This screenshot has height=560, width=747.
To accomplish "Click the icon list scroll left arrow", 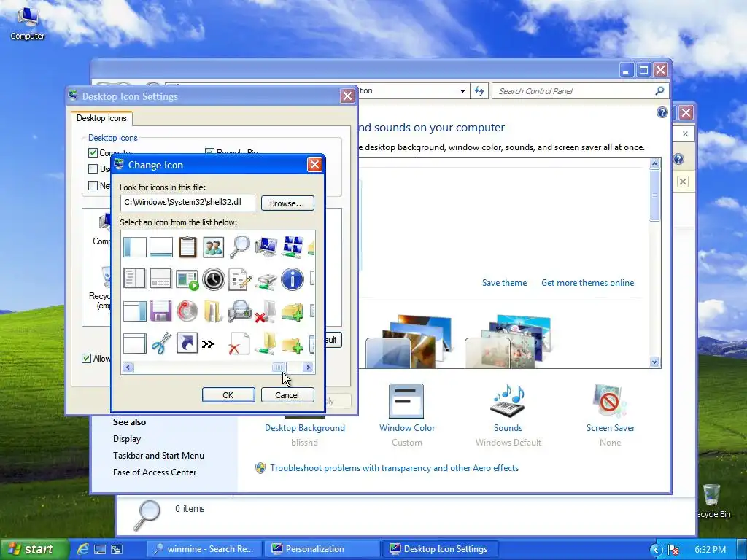I will click(x=128, y=367).
